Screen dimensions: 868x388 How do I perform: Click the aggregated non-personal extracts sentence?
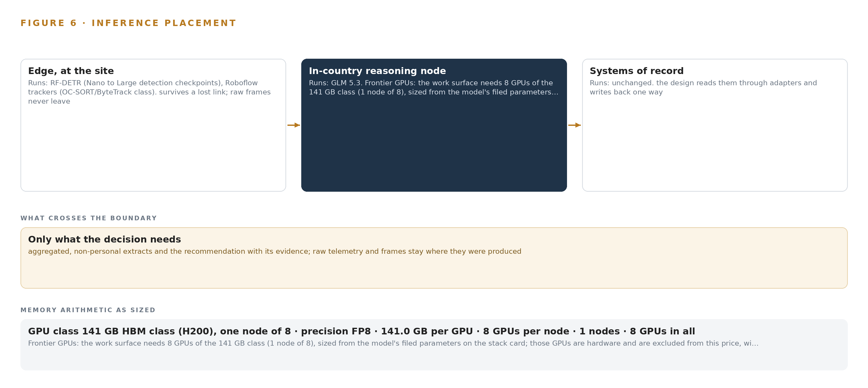pos(274,251)
